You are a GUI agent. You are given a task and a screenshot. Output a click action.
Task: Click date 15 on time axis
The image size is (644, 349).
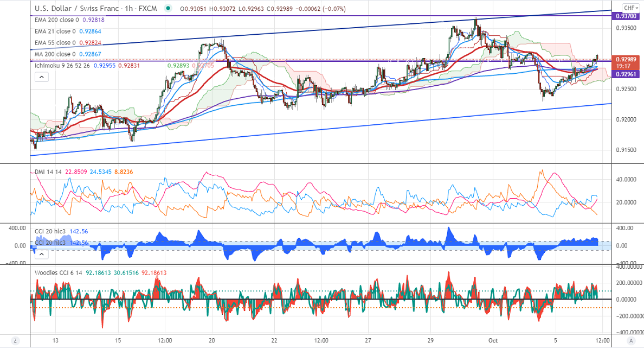coord(118,340)
